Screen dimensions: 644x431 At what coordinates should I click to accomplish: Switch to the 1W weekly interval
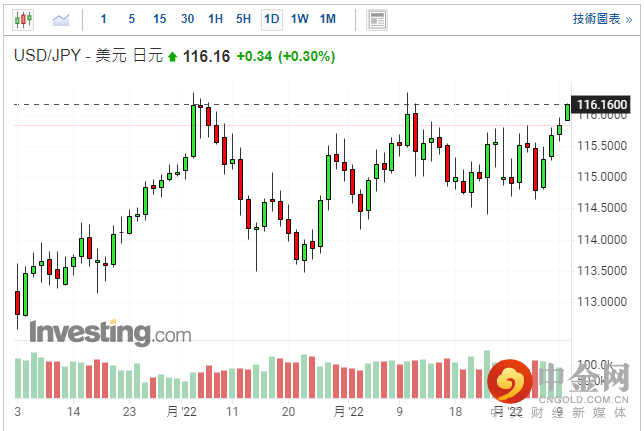pyautogui.click(x=299, y=19)
